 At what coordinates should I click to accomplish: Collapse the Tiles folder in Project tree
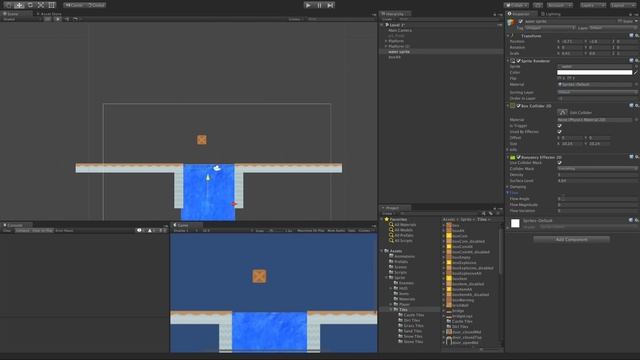click(x=391, y=310)
